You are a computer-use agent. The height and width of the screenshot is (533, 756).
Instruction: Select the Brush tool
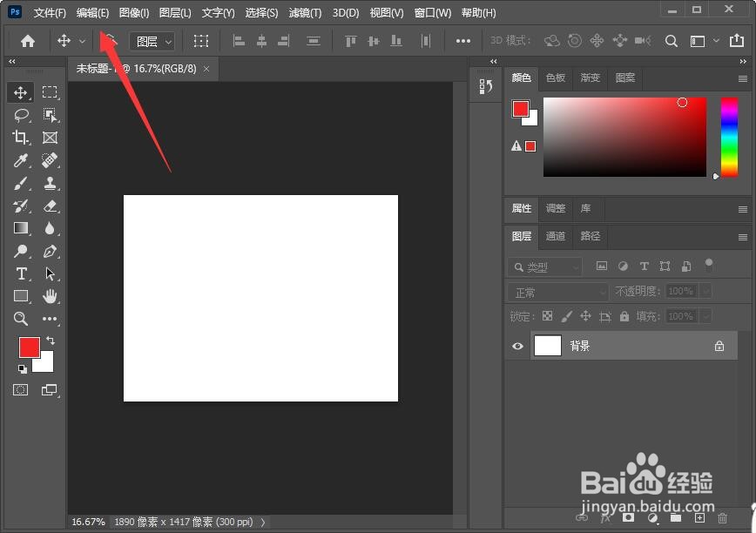click(x=21, y=182)
